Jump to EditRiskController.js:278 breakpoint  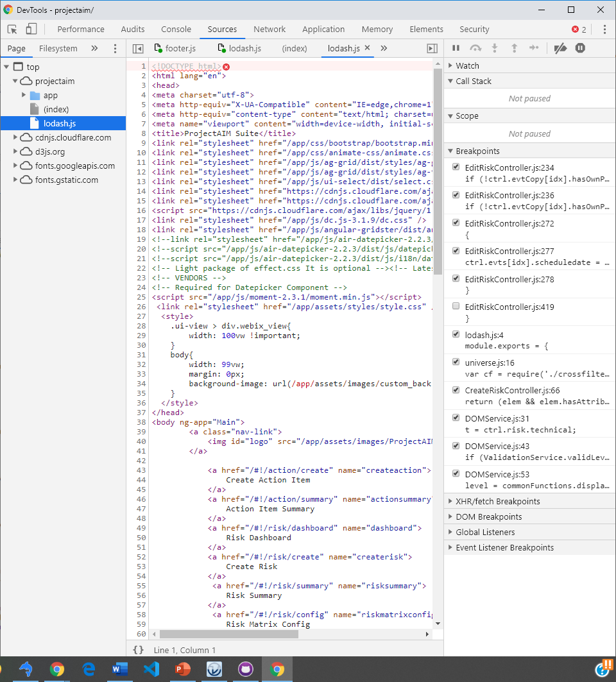(x=509, y=279)
